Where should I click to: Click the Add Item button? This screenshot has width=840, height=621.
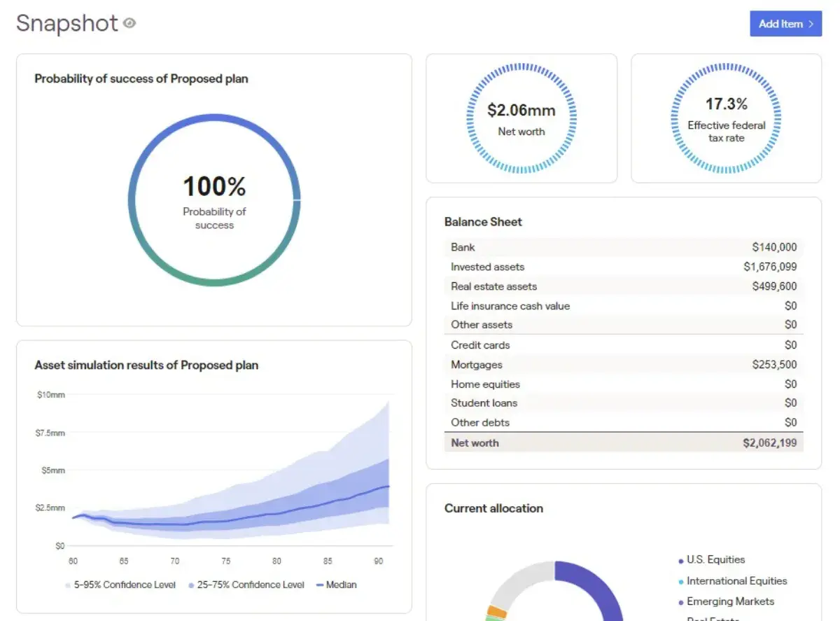coord(785,24)
